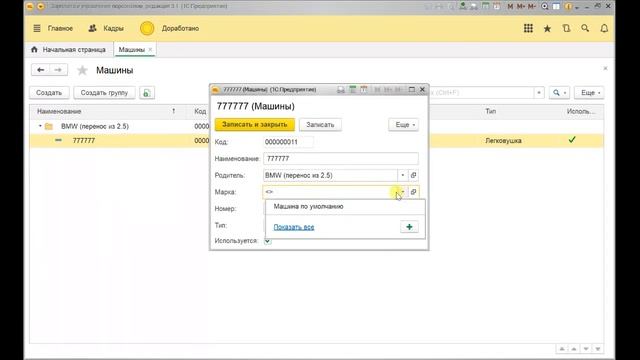Click the zoom magnifier icon in title bar
Image resolution: width=640 pixels, height=360 pixels.
click(544, 7)
